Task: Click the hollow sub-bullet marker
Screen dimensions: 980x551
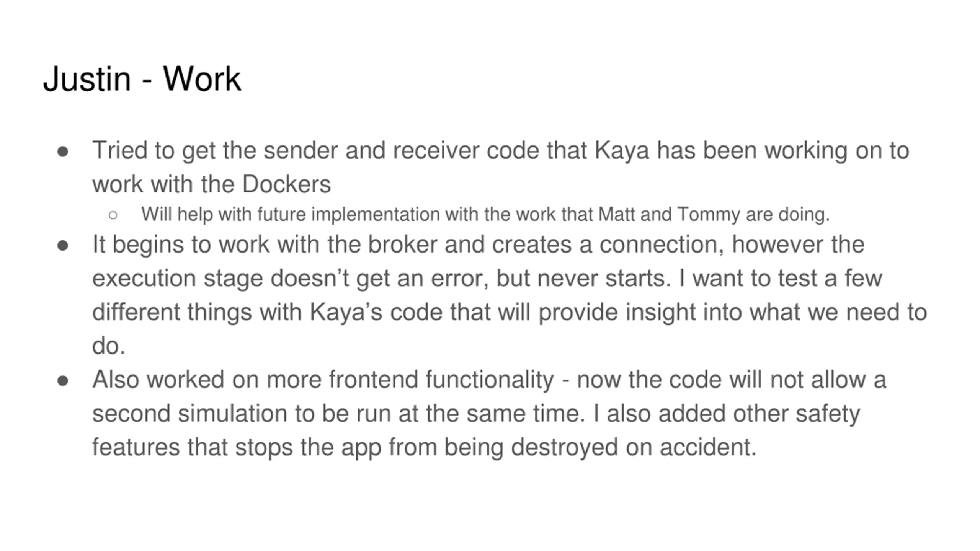Action: click(113, 215)
